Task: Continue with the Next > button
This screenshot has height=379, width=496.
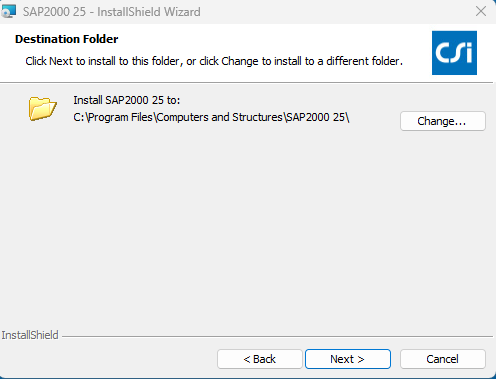Action: tap(348, 359)
